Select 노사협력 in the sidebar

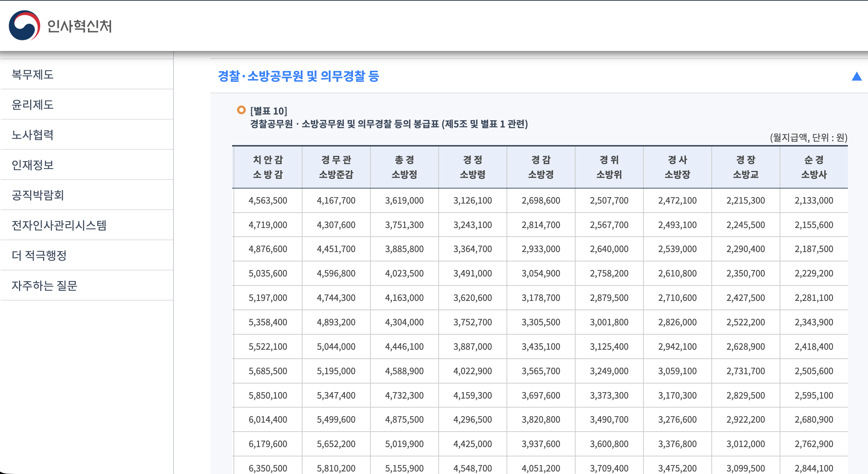point(33,135)
